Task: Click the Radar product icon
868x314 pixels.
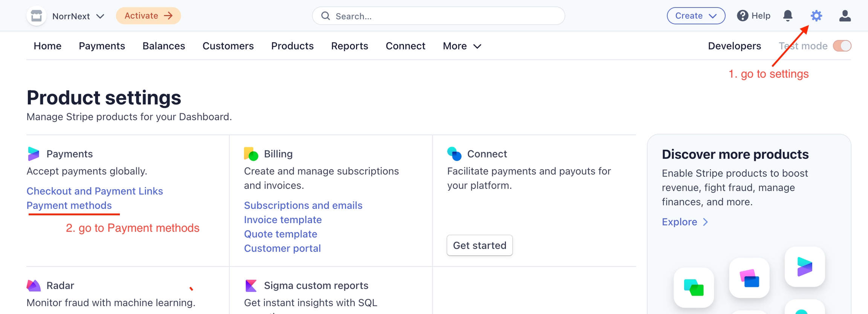Action: [x=34, y=285]
